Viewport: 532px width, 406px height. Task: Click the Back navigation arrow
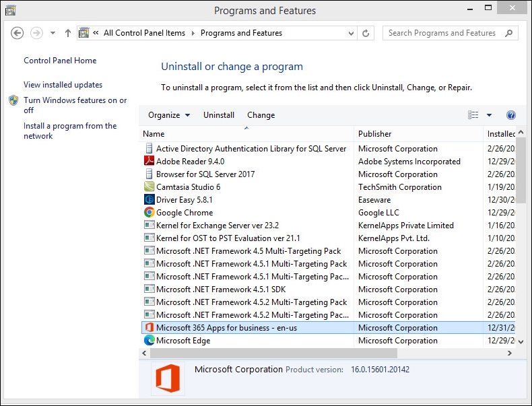tap(17, 33)
